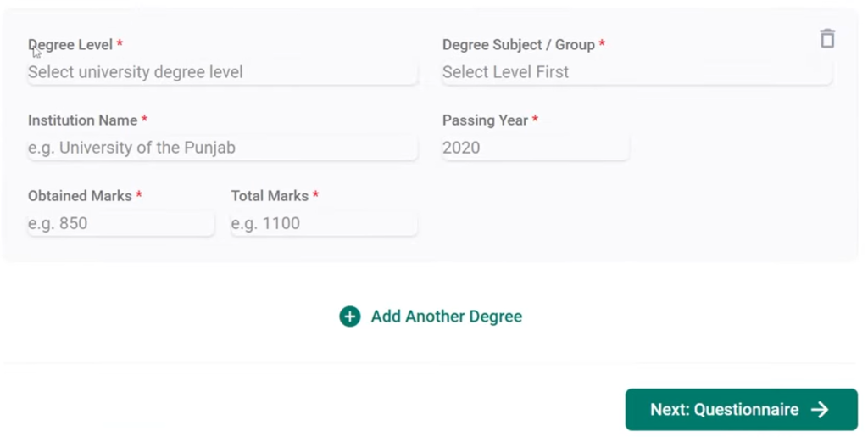Click the Obtained Marks input field
This screenshot has width=868, height=437.
[120, 223]
